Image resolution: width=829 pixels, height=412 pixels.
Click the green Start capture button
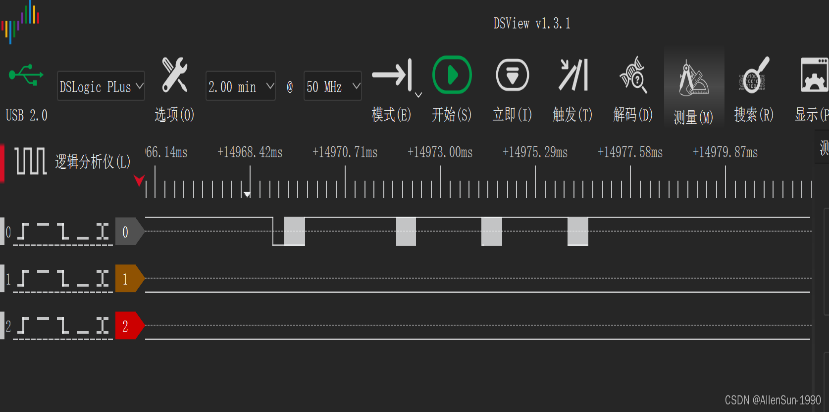point(452,75)
